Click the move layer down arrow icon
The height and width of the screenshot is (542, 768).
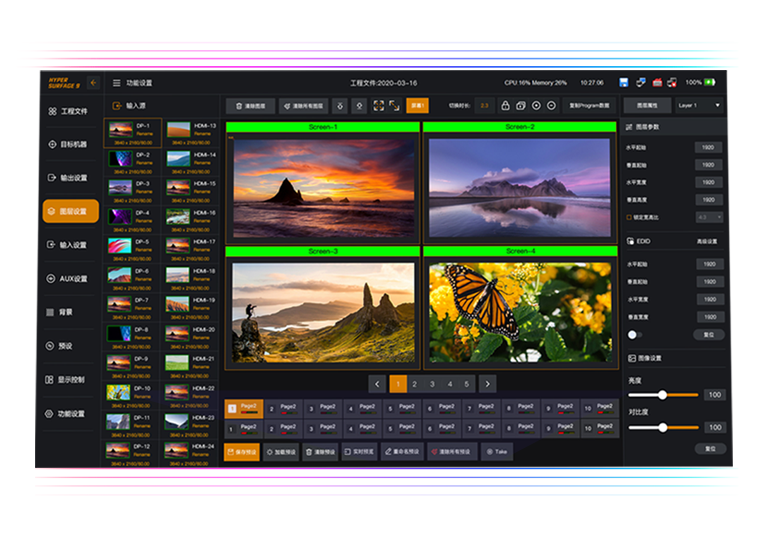(341, 105)
